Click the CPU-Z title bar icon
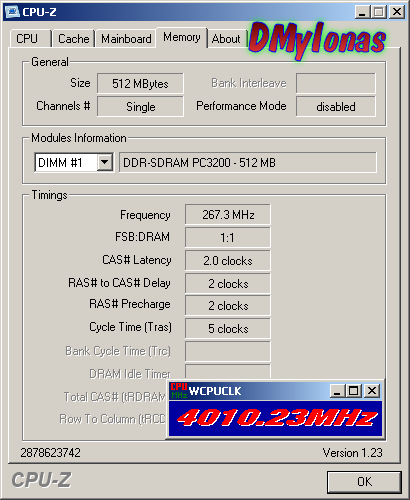410x500 pixels. (x=12, y=12)
